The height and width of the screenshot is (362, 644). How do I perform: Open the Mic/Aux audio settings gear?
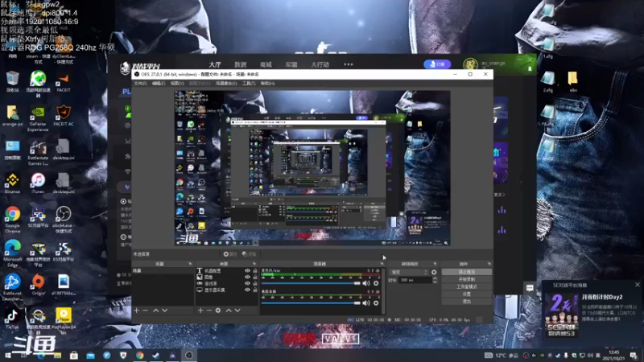click(x=376, y=283)
